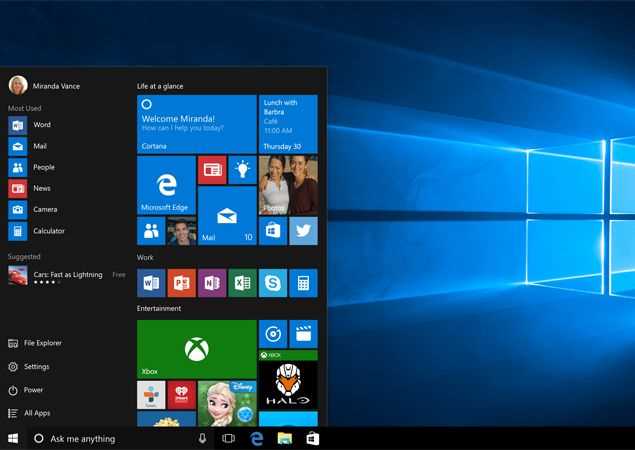Open the red News tile
Screen dimensions: 635x450
[212, 170]
